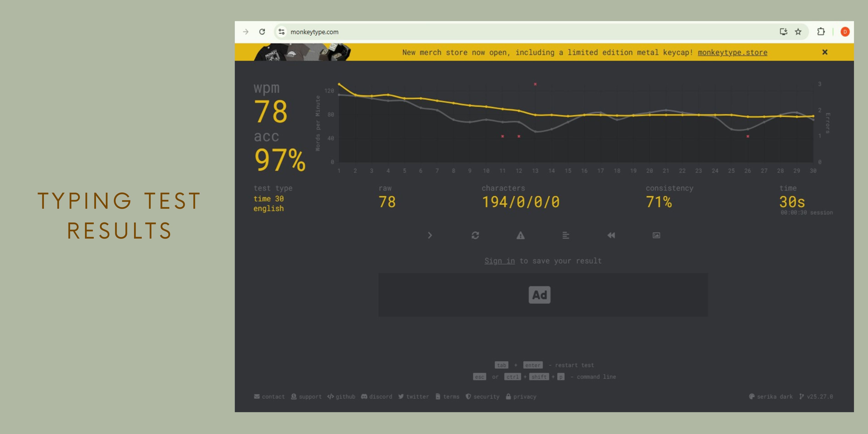Click the Ad placeholder box
Screen dimensions: 868x434
543,295
